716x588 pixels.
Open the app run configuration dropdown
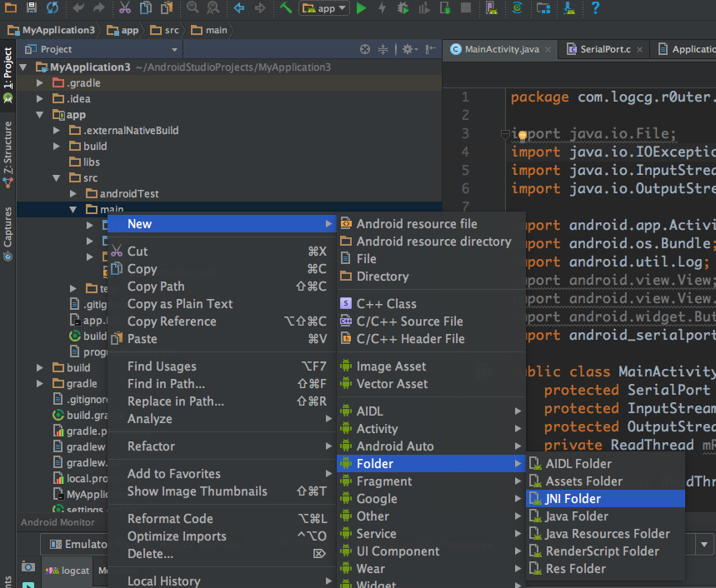(x=324, y=8)
